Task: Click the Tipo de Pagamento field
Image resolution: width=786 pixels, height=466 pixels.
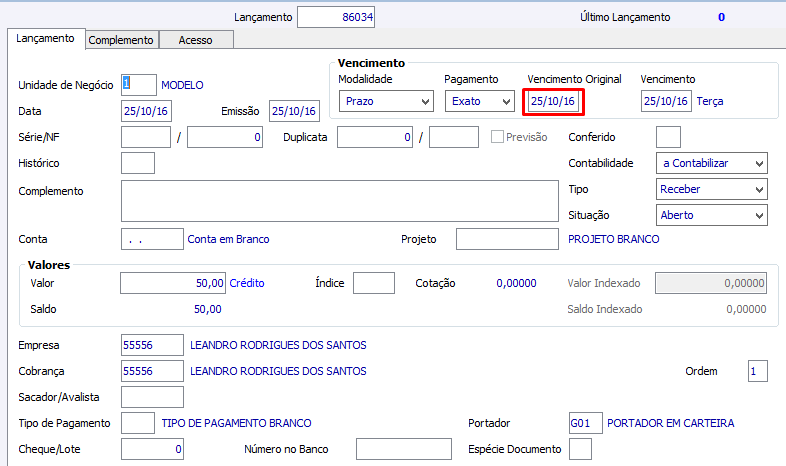Action: point(138,423)
